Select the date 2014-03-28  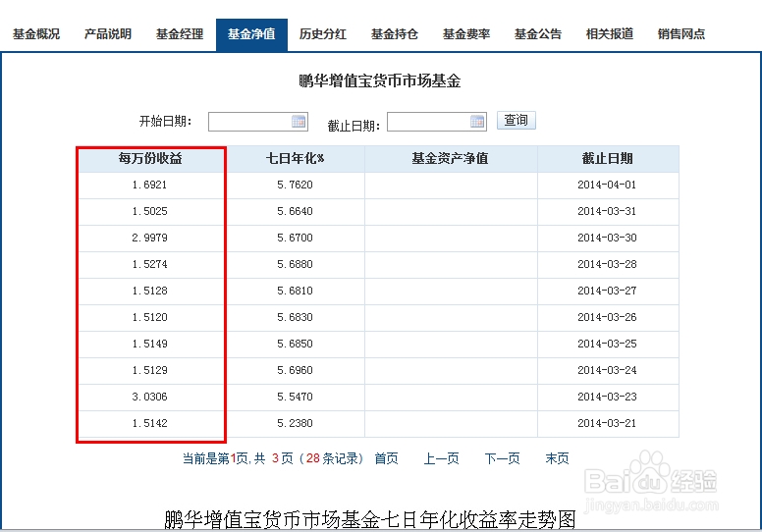pos(607,264)
